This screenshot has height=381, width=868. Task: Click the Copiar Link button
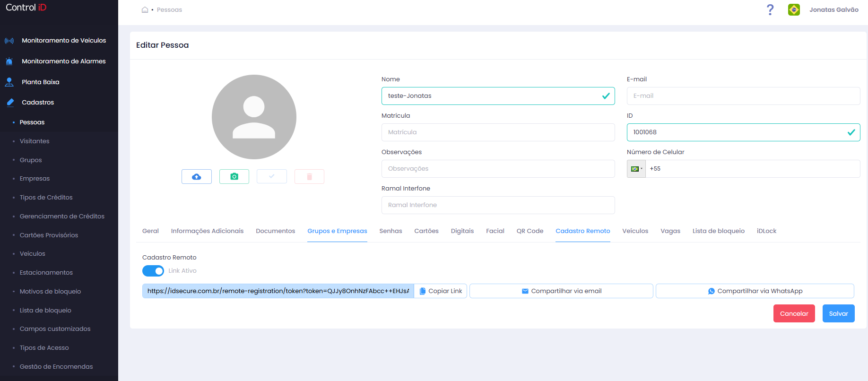[441, 291]
